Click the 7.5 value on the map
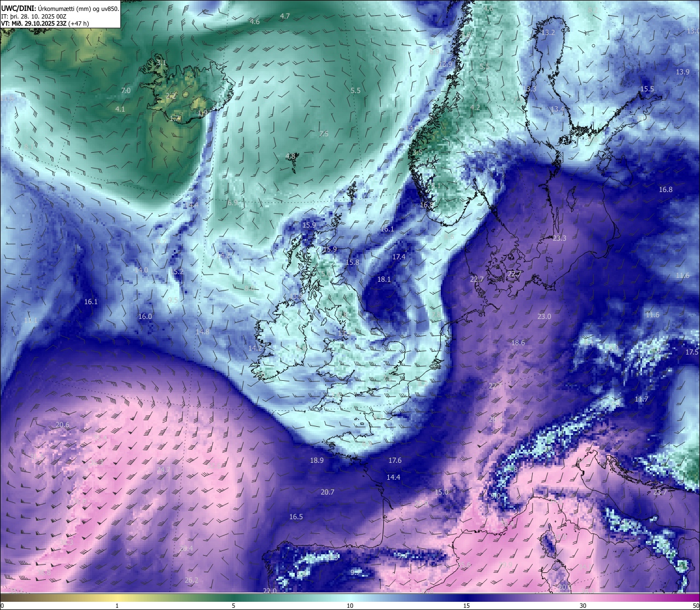 324,134
